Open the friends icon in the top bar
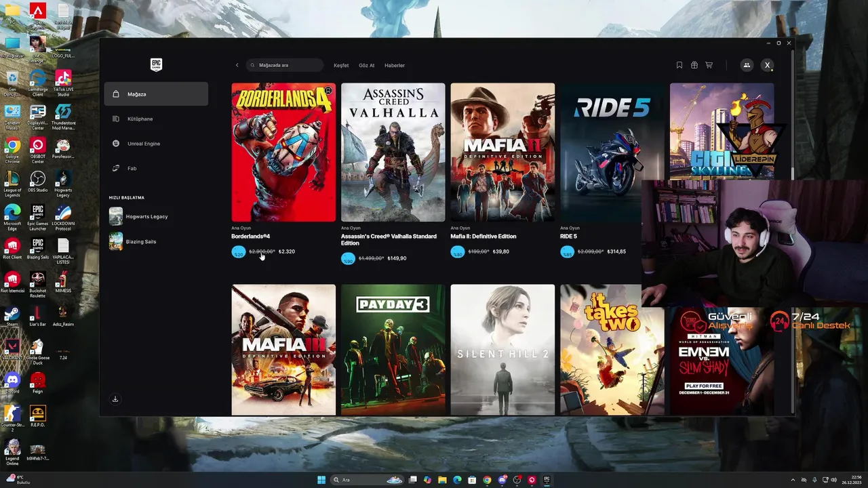Viewport: 868px width, 488px height. click(x=747, y=65)
